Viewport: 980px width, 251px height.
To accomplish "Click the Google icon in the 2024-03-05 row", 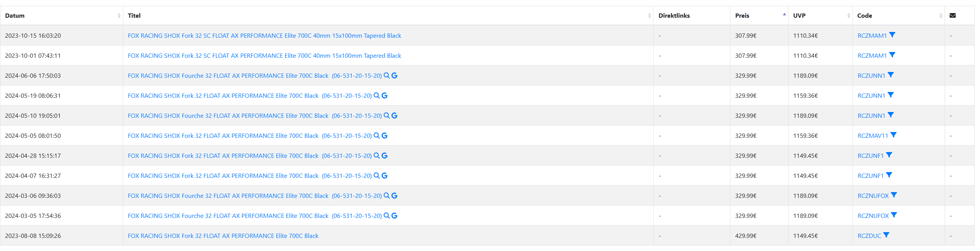I will pyautogui.click(x=394, y=216).
